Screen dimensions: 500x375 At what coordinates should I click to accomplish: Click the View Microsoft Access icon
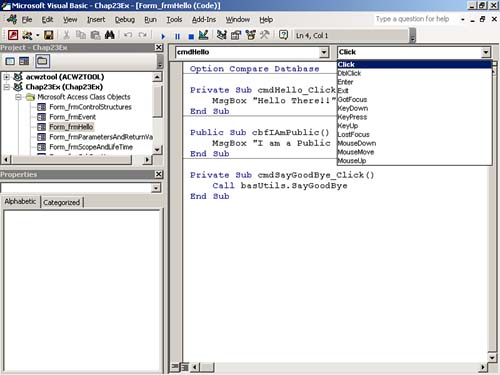tap(13, 35)
